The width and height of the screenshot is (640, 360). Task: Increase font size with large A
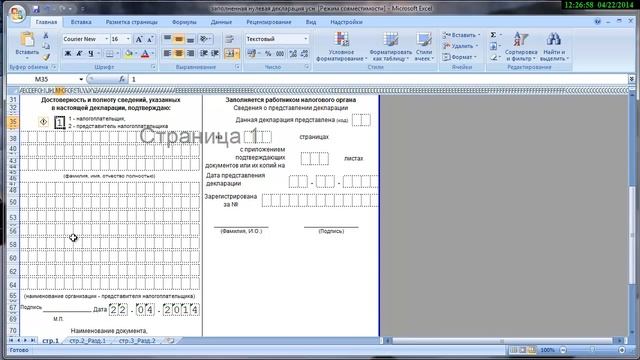tap(139, 39)
